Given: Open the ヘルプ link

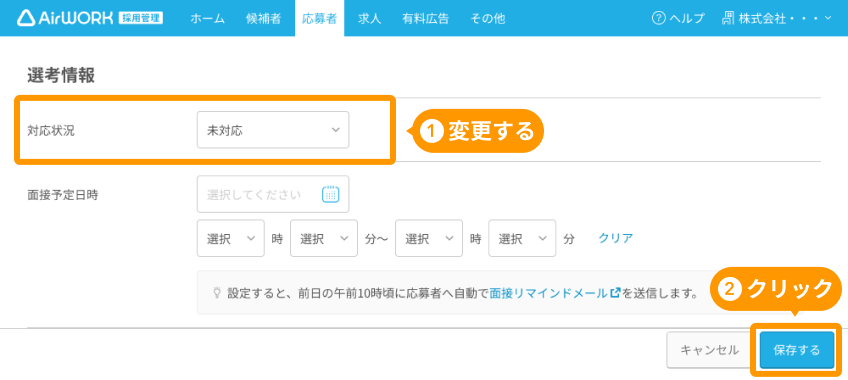Looking at the screenshot, I should 679,18.
